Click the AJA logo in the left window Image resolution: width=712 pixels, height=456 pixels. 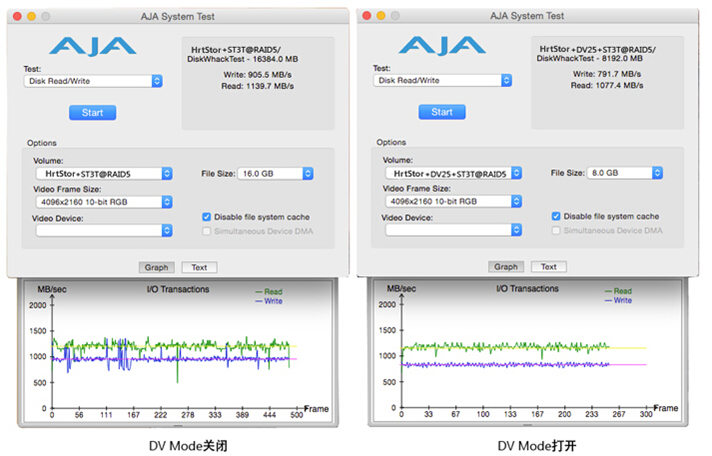93,47
